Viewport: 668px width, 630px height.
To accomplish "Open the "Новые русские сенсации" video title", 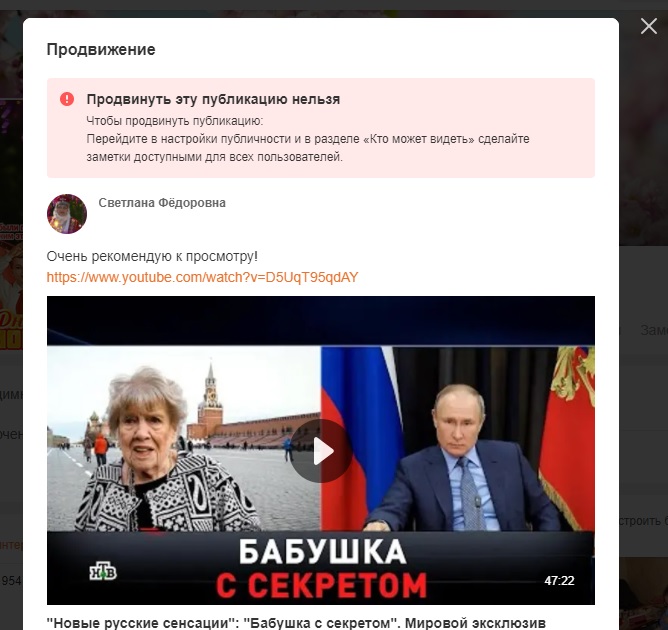I will click(x=296, y=623).
